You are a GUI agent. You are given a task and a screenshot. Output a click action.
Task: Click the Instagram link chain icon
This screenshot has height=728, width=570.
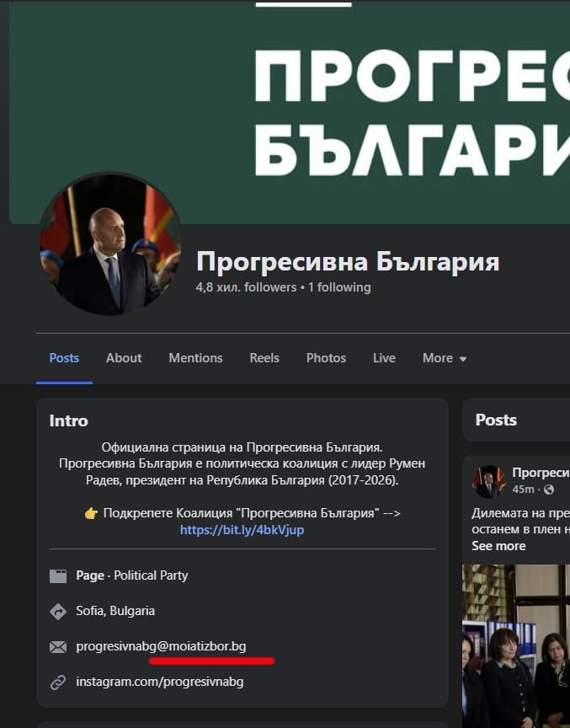[x=58, y=682]
